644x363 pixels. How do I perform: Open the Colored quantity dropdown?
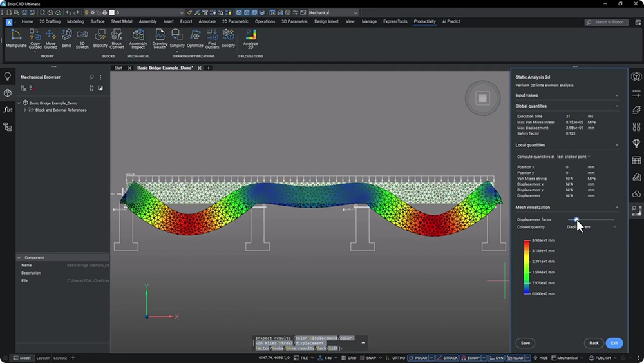tap(591, 227)
